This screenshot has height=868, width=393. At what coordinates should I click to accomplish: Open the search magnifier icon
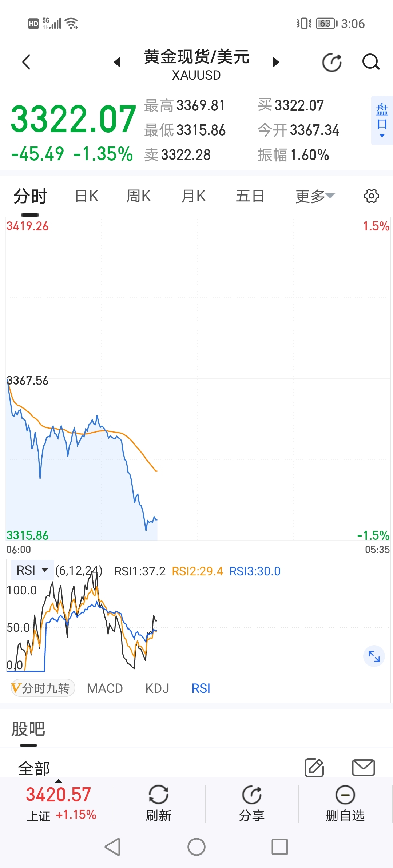tap(371, 62)
